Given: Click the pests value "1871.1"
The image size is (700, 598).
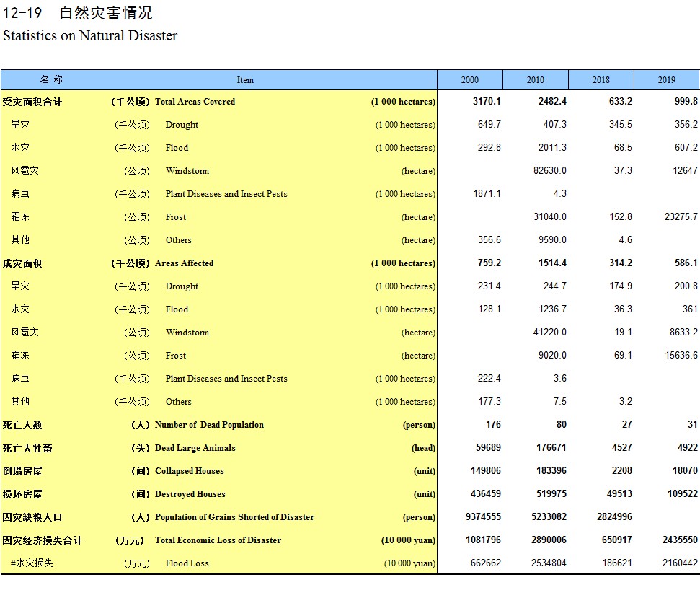Looking at the screenshot, I should pyautogui.click(x=487, y=194).
